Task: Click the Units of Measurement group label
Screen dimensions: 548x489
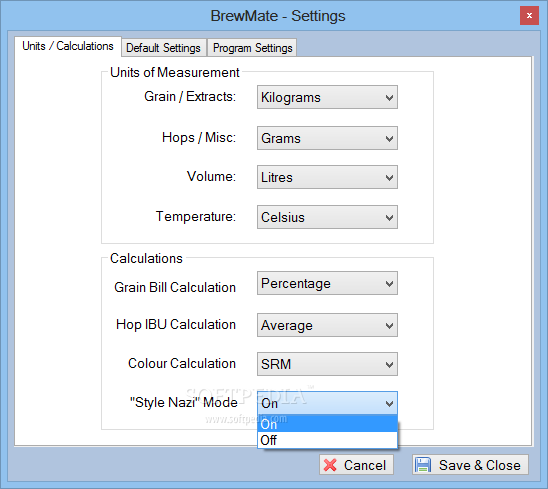Action: (x=174, y=72)
